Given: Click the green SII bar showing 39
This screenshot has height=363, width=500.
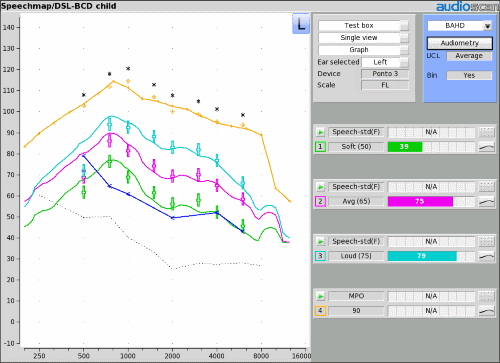Looking at the screenshot, I should [405, 147].
